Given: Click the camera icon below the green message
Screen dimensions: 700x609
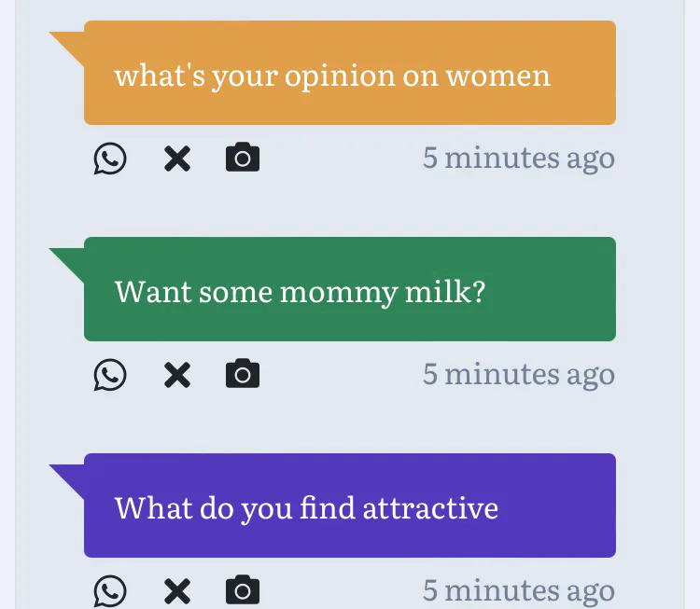Looking at the screenshot, I should point(243,375).
